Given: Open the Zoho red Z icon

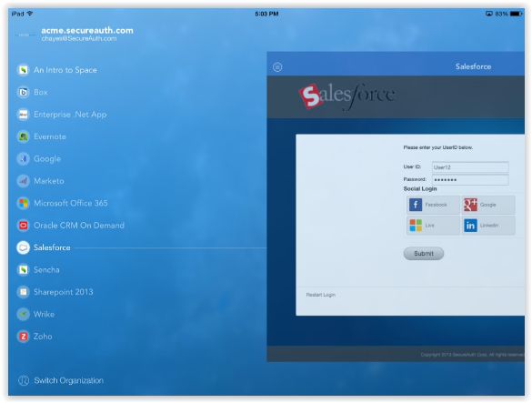Looking at the screenshot, I should coord(23,336).
